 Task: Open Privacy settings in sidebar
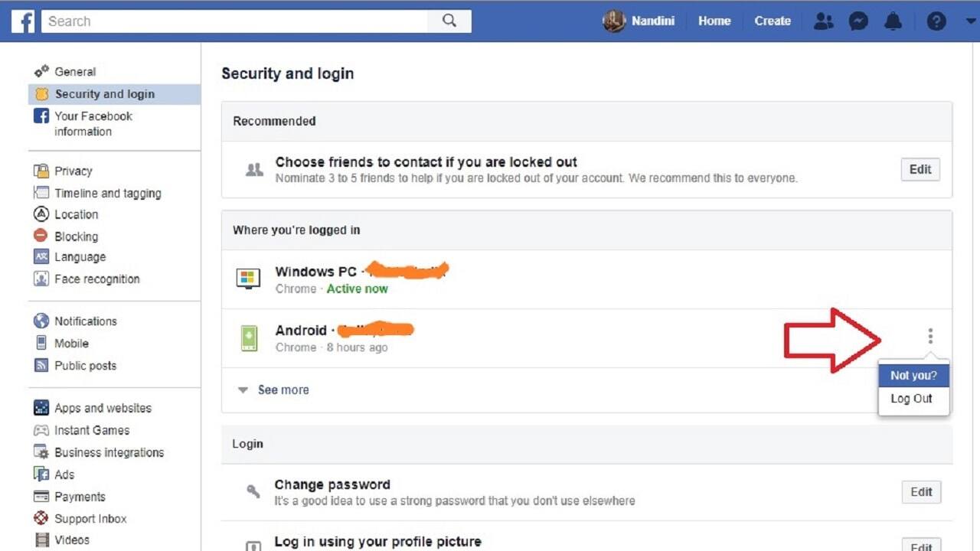coord(73,171)
